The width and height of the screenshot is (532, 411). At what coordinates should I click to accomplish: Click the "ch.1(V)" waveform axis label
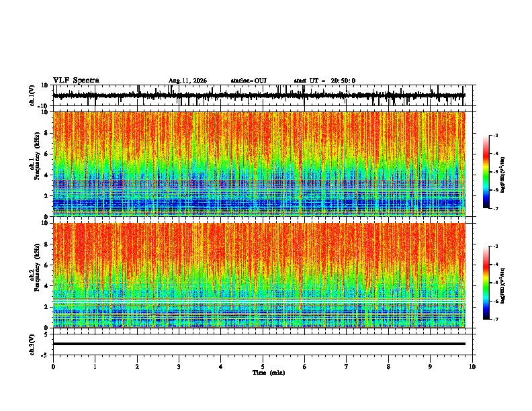click(x=32, y=95)
